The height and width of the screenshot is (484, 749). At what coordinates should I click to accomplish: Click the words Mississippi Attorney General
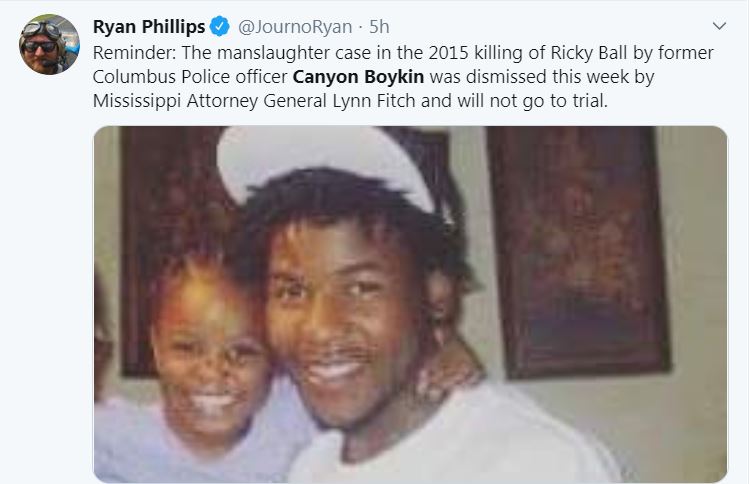(x=210, y=101)
